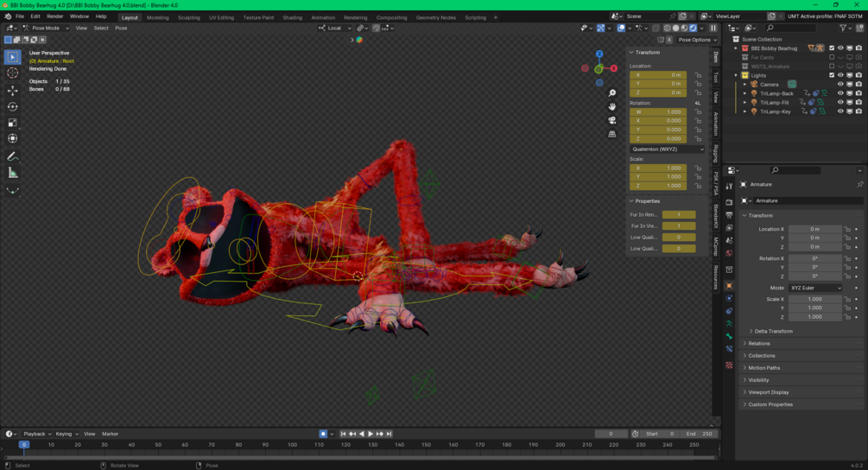Open Armature data properties tab

729,324
